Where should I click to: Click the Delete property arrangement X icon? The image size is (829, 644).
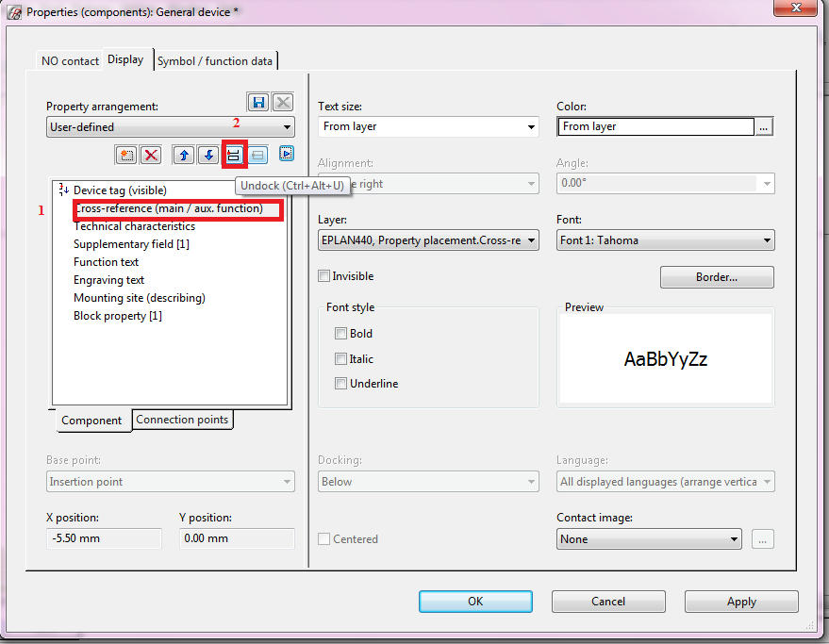tap(283, 102)
